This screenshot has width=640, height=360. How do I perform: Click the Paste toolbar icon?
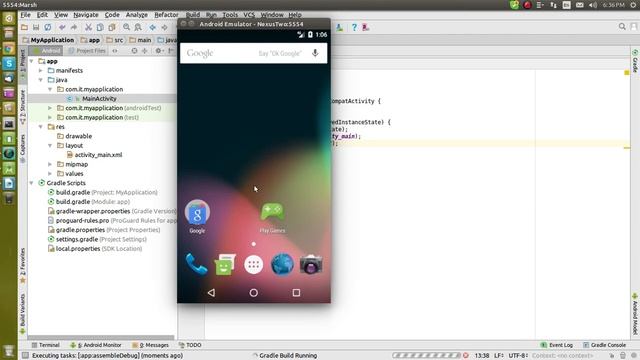112,27
